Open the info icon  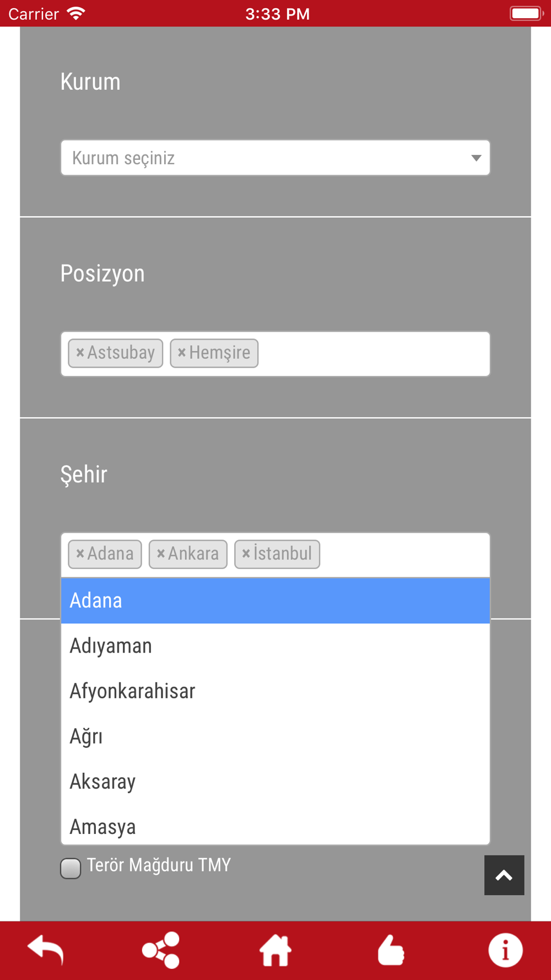[x=505, y=950]
